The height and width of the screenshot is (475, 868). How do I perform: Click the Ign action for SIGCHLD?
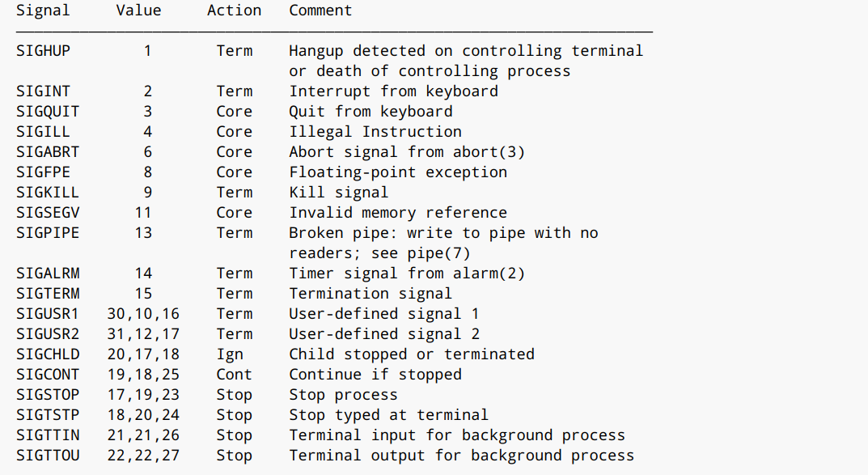click(x=230, y=354)
